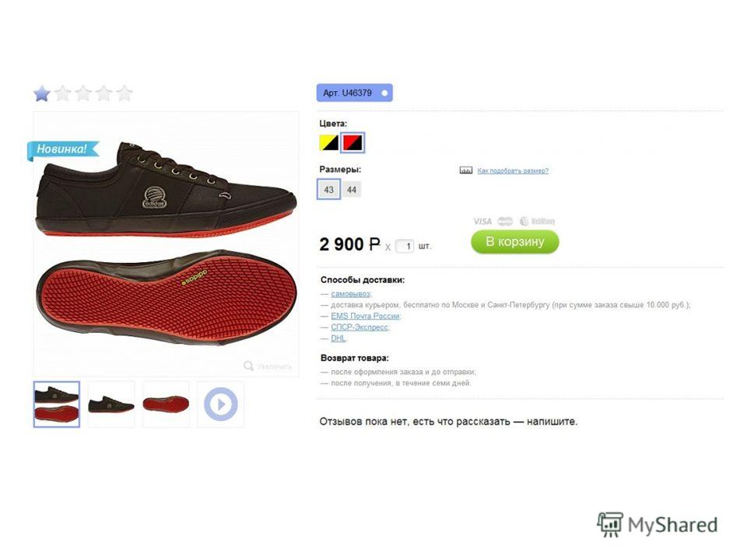Open the СПСР-Экспресс delivery link
The image size is (747, 560).
pos(359,327)
